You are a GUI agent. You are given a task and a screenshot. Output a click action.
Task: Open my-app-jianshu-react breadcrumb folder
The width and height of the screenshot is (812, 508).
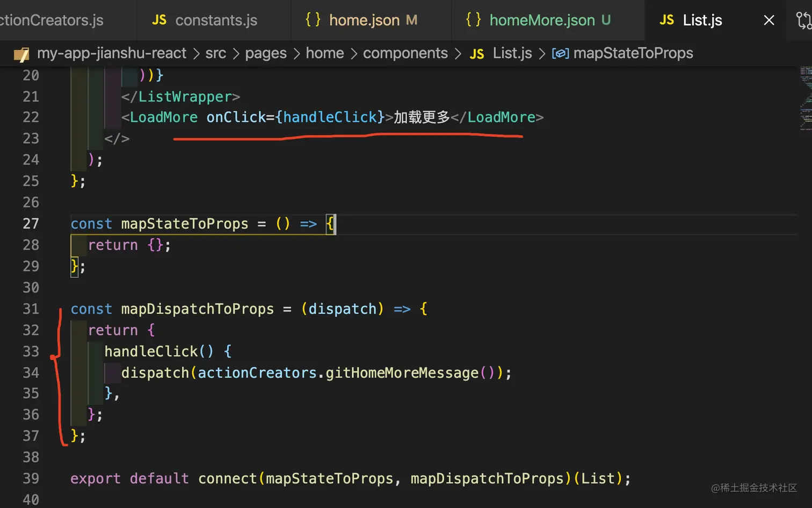112,53
